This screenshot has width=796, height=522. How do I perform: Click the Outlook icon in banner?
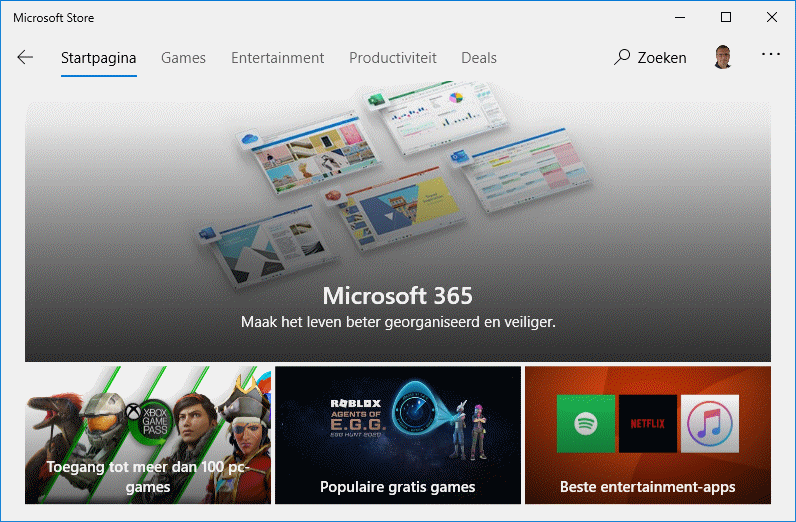[x=459, y=157]
